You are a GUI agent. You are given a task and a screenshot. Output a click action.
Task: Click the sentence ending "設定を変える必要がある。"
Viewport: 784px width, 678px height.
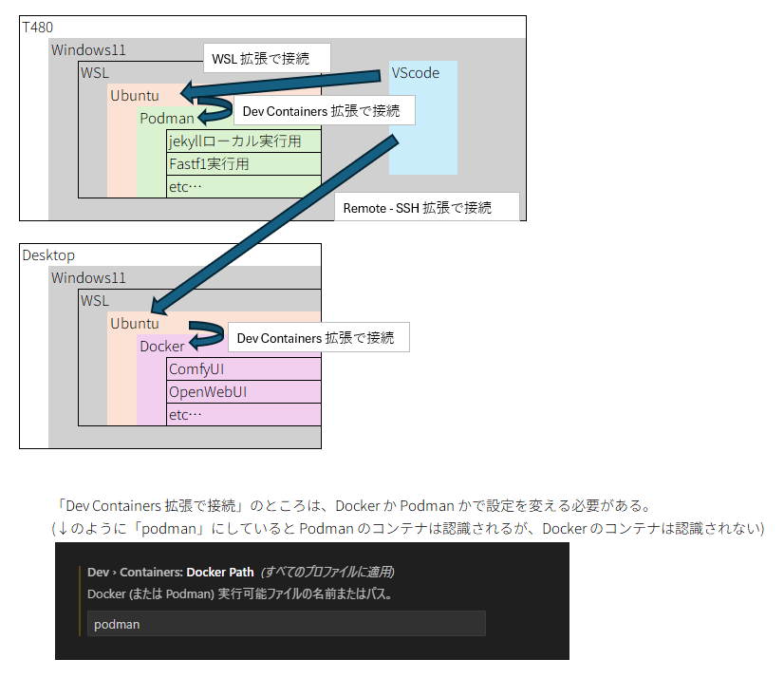354,506
